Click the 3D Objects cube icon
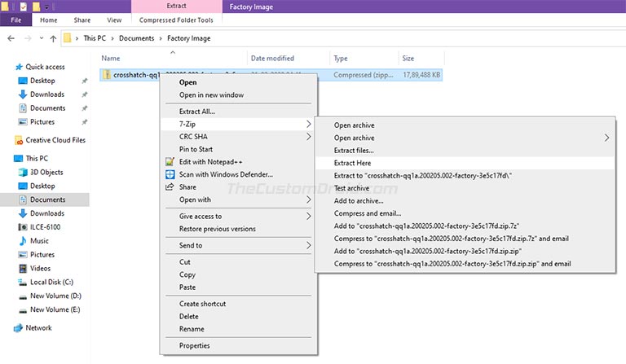 click(23, 173)
